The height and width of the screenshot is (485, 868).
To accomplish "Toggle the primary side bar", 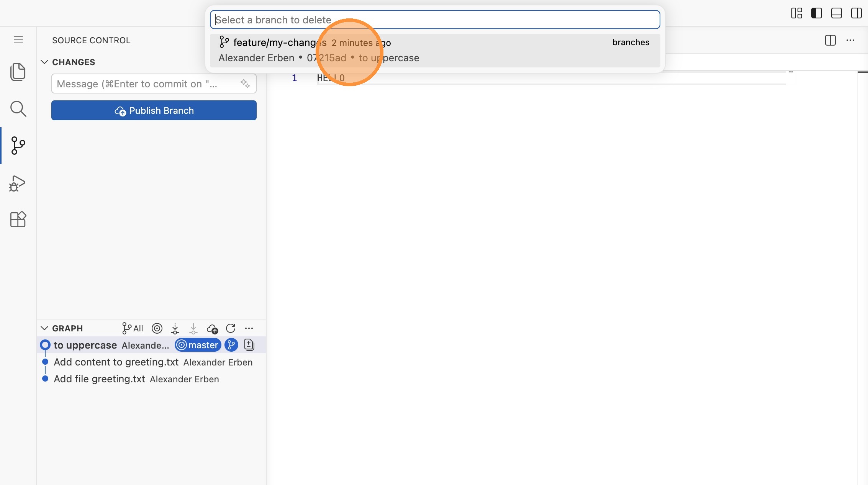I will click(x=816, y=13).
